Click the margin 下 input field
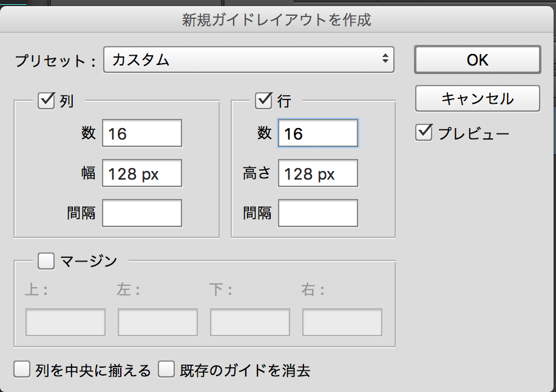Image resolution: width=556 pixels, height=392 pixels. pyautogui.click(x=250, y=322)
